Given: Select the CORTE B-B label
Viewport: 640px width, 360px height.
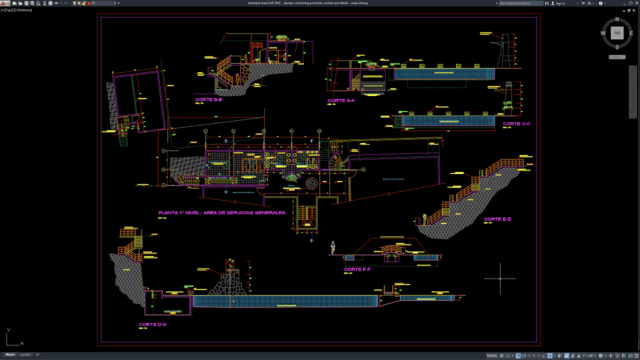Looking at the screenshot, I should coord(209,100).
